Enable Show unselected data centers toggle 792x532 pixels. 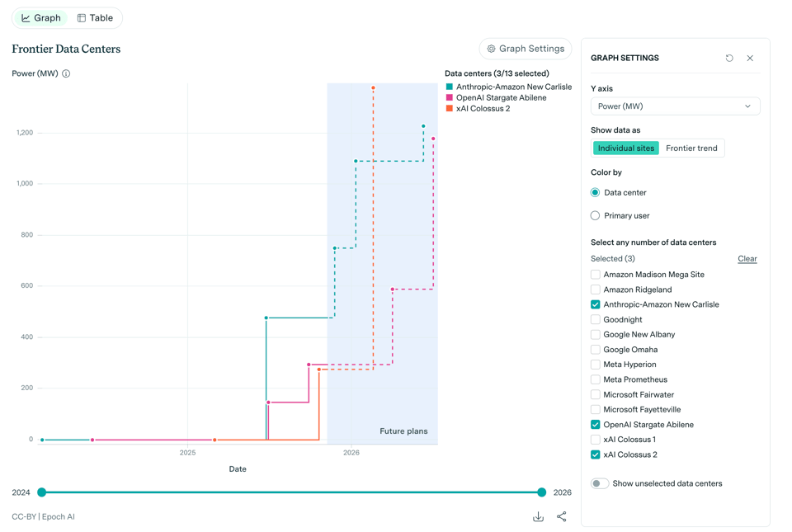click(x=600, y=483)
